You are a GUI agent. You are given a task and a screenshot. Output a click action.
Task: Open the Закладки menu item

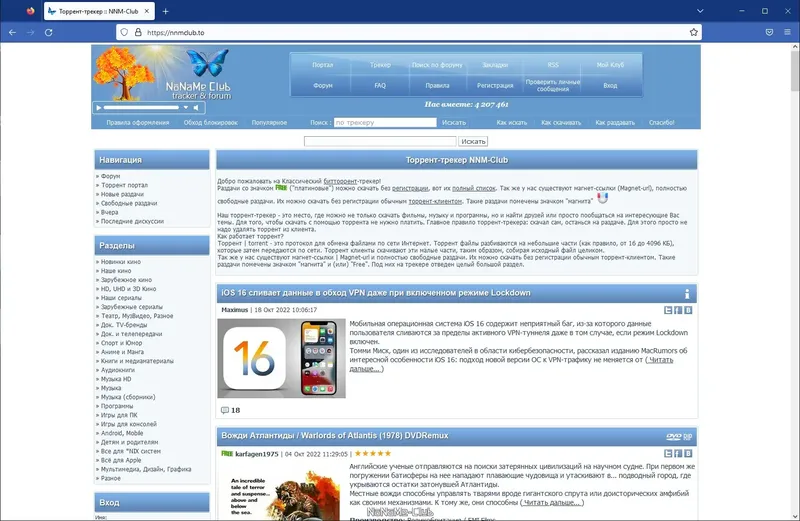tap(495, 65)
